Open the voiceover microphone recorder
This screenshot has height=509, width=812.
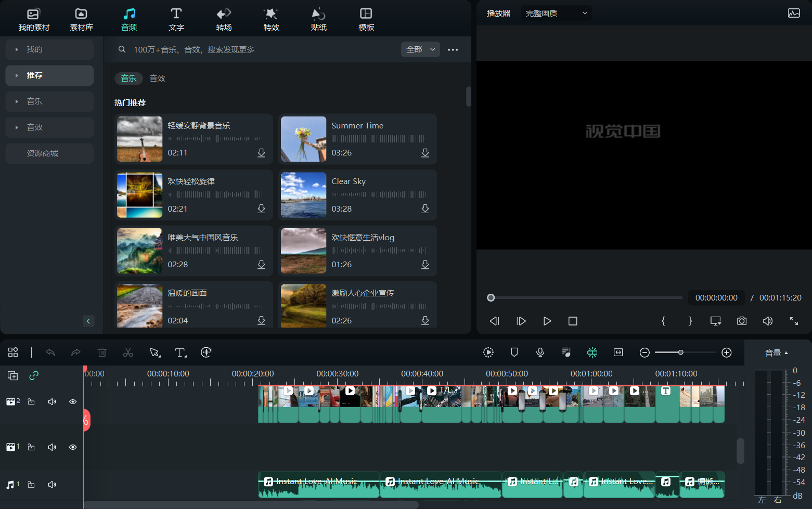tap(540, 353)
